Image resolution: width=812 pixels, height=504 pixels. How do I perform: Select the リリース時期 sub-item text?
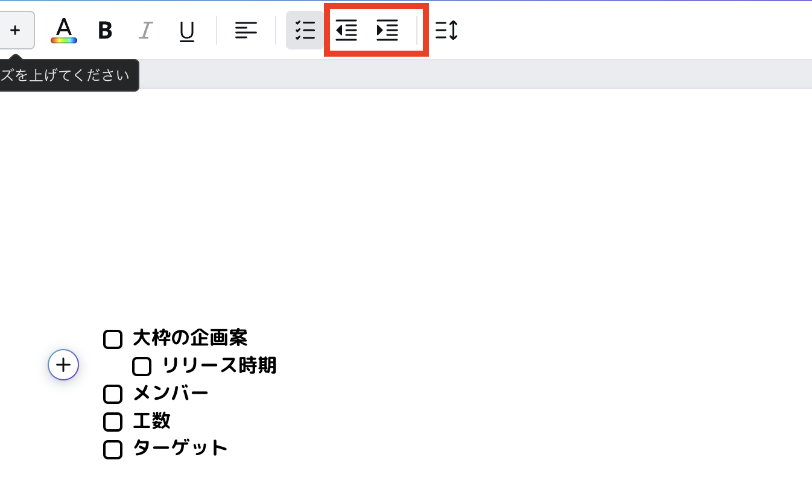click(219, 365)
